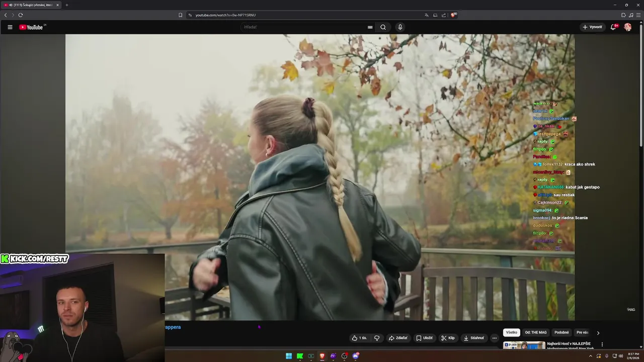
Task: Open the translate page icon in address bar
Action: pyautogui.click(x=427, y=15)
